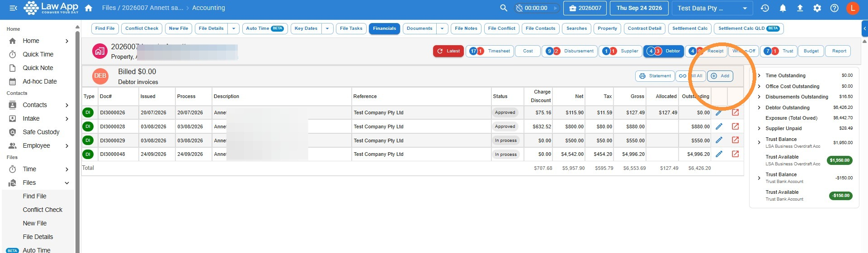
Task: Open the Financials toolbar button
Action: [x=384, y=28]
